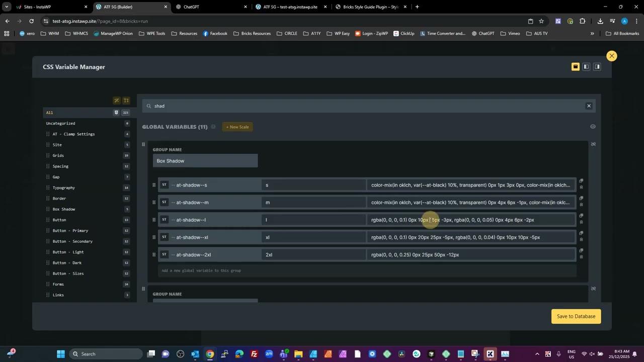Edit the at-shadow--2xl rgba value field
This screenshot has width=644, height=362.
point(471,255)
